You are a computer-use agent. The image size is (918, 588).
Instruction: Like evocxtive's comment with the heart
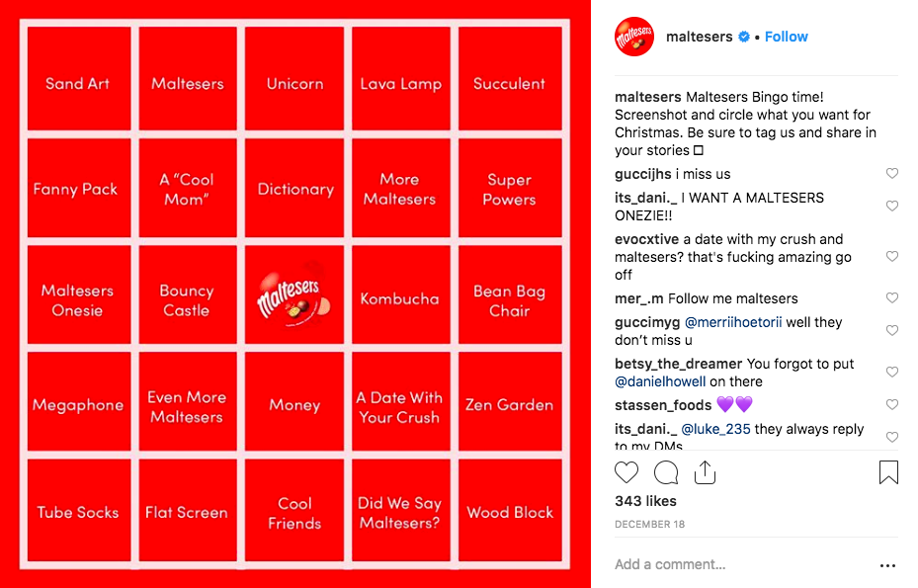[x=892, y=257]
